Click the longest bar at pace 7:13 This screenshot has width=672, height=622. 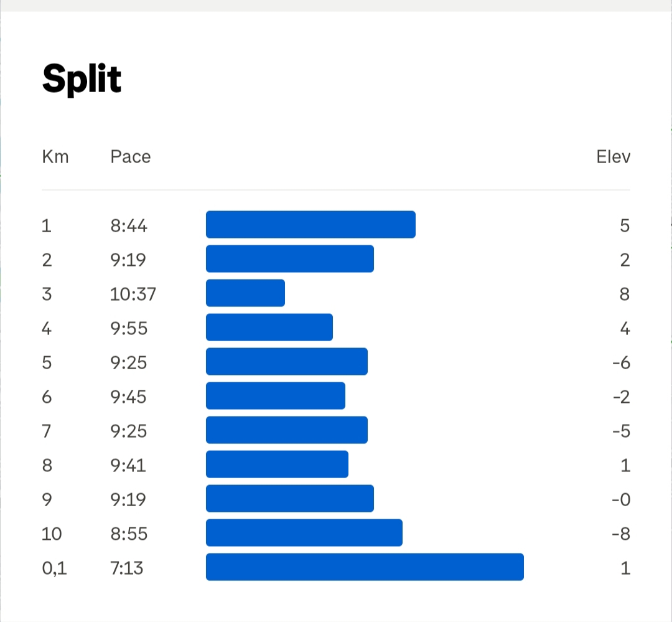365,567
